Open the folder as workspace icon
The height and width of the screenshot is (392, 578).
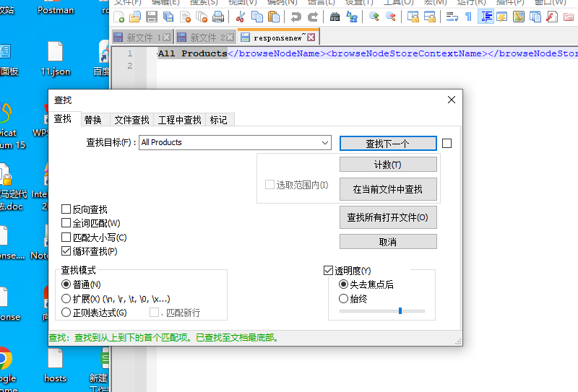[x=569, y=17]
